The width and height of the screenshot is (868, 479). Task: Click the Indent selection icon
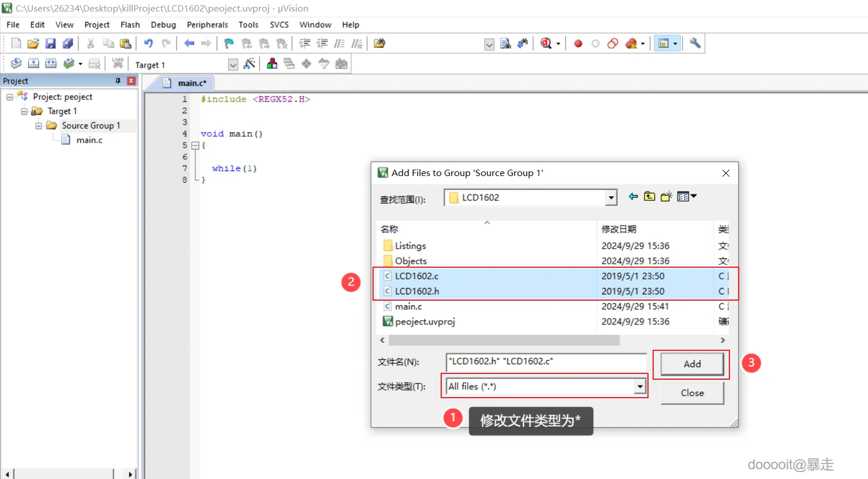pyautogui.click(x=305, y=43)
